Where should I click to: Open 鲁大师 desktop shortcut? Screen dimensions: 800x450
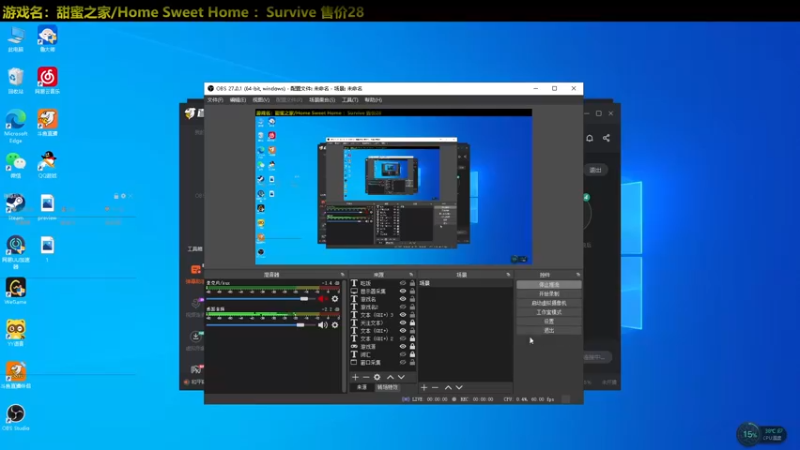tap(47, 38)
